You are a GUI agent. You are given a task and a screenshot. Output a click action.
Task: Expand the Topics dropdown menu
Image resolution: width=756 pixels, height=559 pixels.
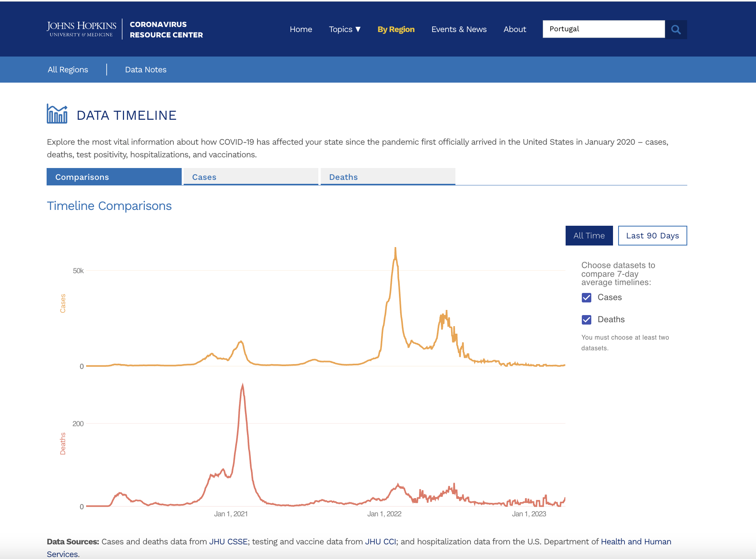pyautogui.click(x=344, y=29)
